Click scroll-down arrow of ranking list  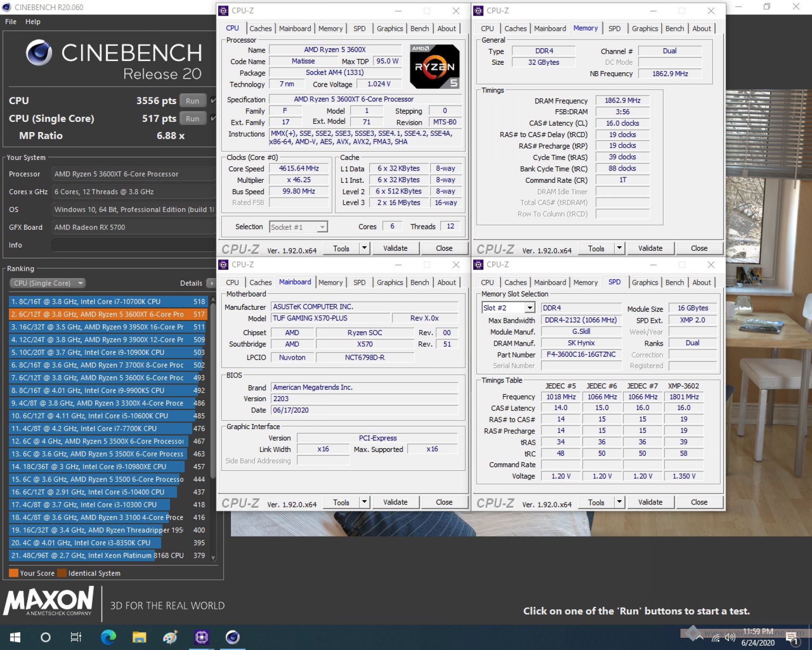click(x=213, y=558)
